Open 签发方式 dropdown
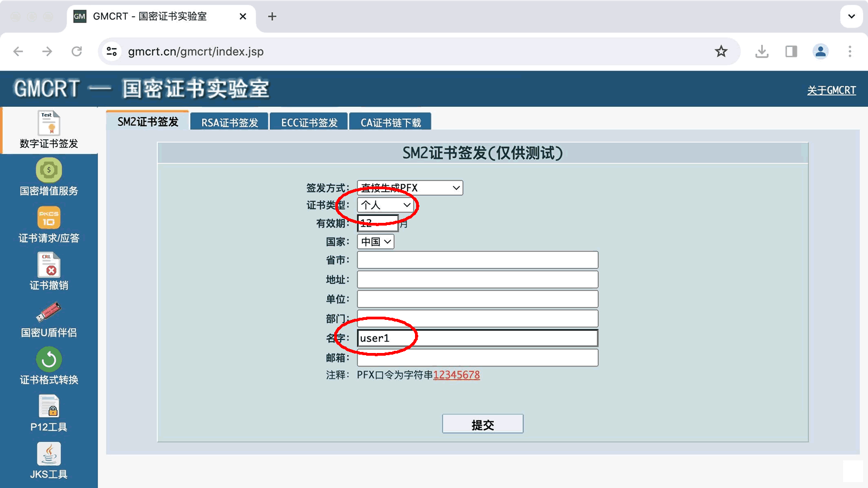This screenshot has width=868, height=488. [410, 188]
